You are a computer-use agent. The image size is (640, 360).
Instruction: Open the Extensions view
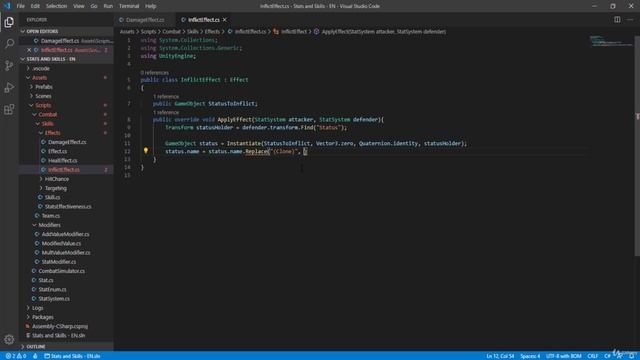[9, 109]
